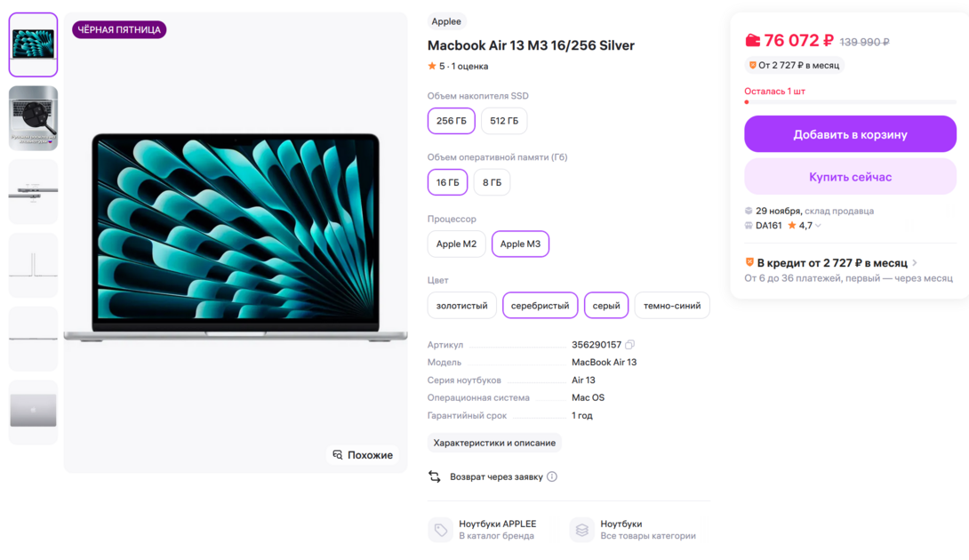
Task: Choose the Apple M2 processor
Action: tap(456, 244)
